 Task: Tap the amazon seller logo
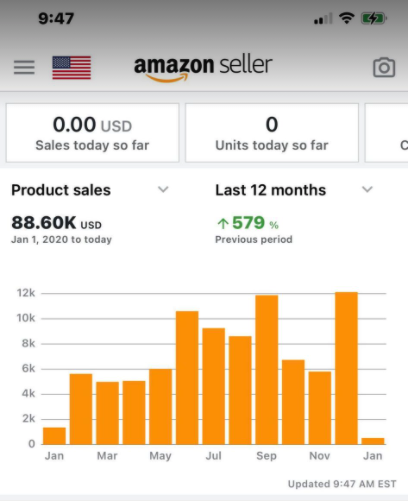tap(203, 68)
